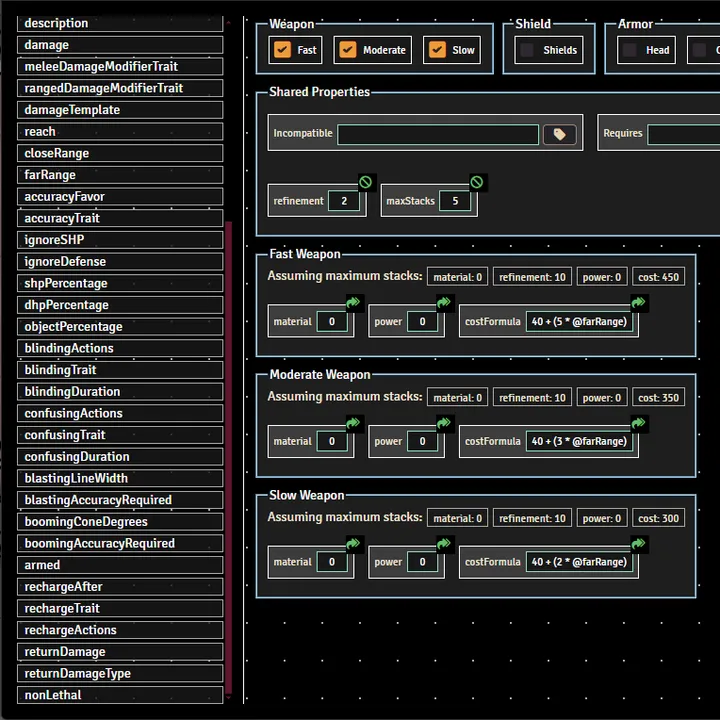Click the Slow Weapon power share arrow icon
This screenshot has height=720, width=720.
pos(444,544)
